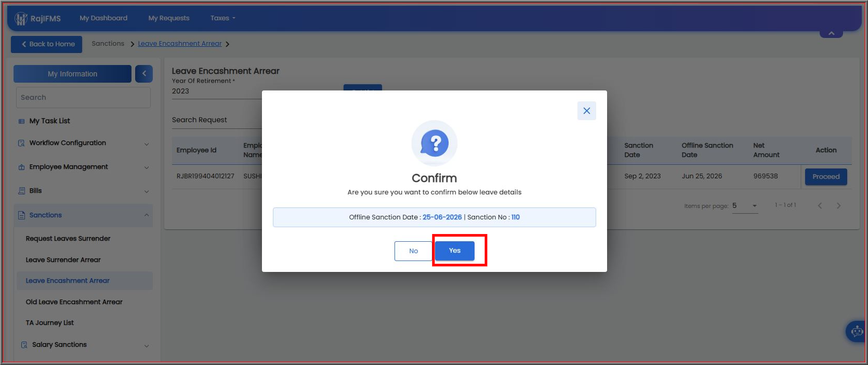Viewport: 868px width, 365px height.
Task: Click the Workflow Configuration sidebar icon
Action: pos(21,143)
